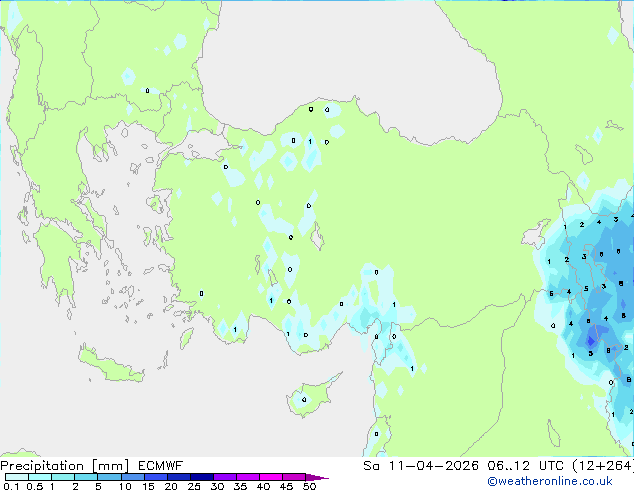Click the island of Crete on map

point(111,366)
